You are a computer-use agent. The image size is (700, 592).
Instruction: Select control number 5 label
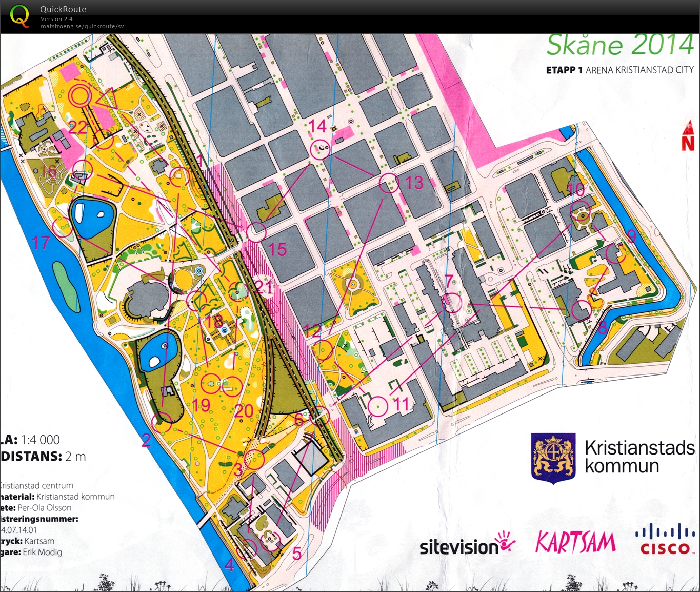296,553
